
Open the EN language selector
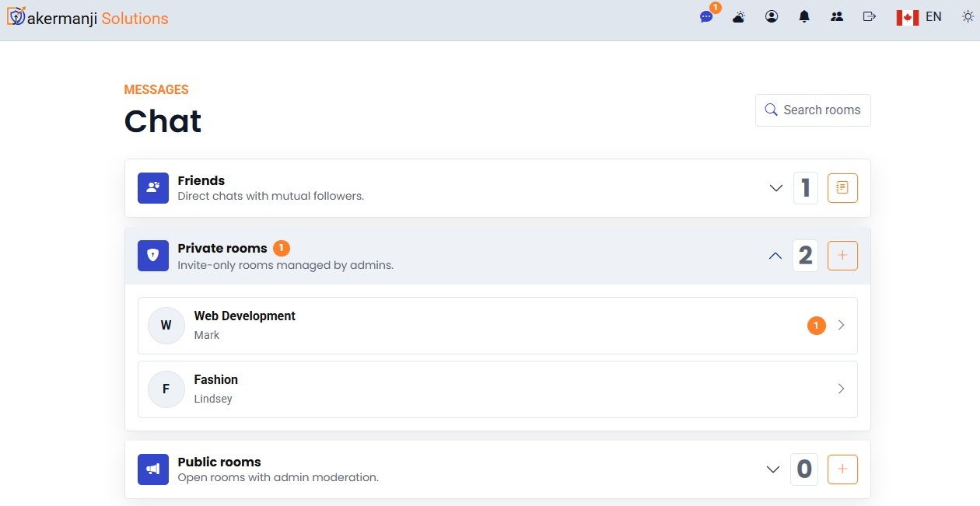click(x=933, y=16)
